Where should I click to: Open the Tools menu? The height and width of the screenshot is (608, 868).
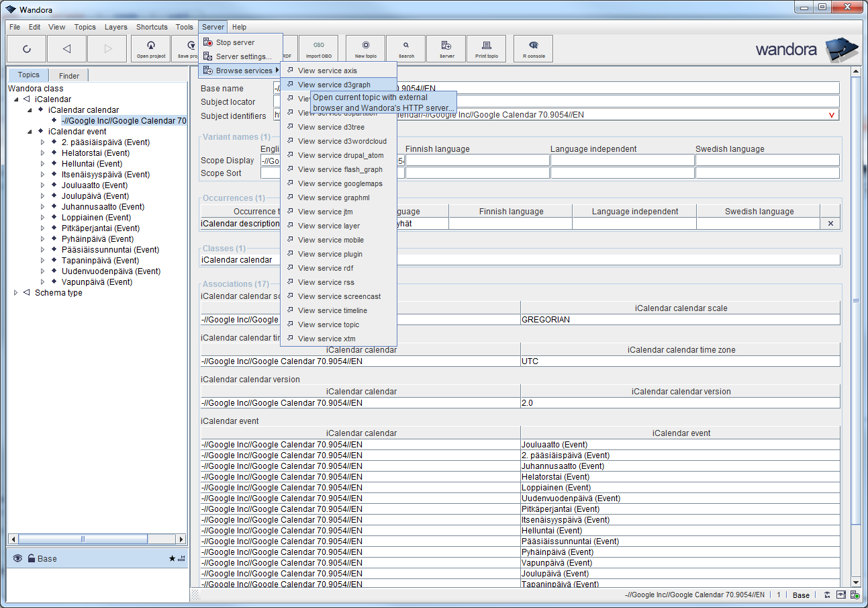click(x=184, y=27)
